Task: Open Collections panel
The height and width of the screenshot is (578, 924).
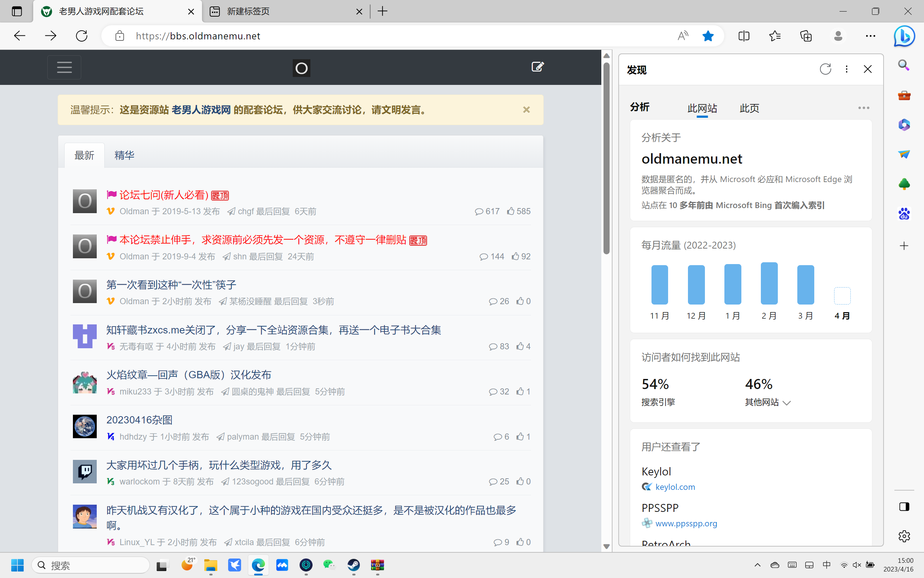Action: point(806,36)
